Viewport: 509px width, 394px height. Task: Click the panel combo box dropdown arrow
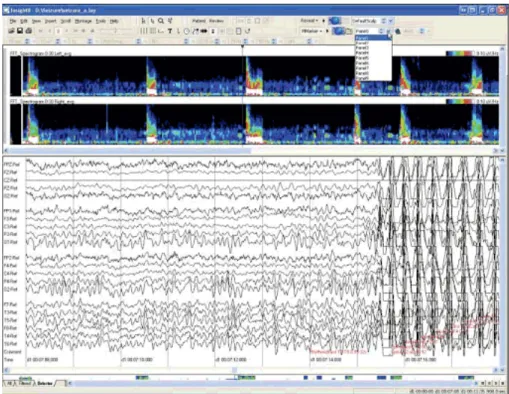point(389,31)
